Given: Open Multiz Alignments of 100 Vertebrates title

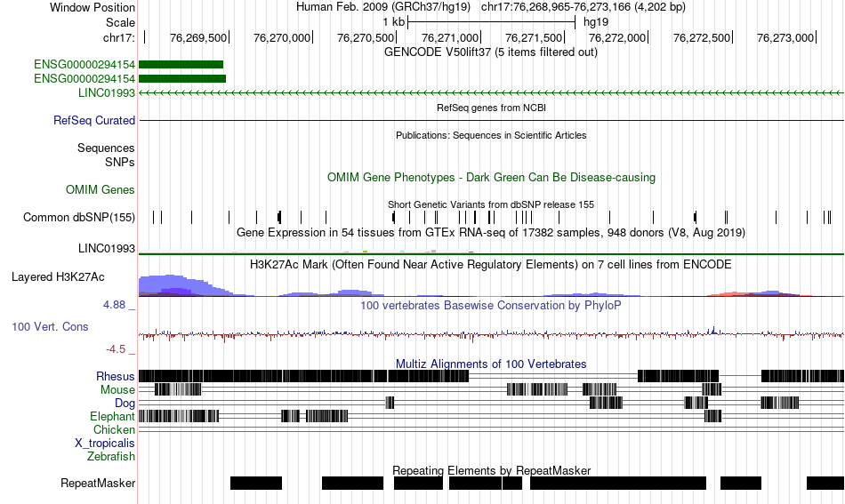Looking at the screenshot, I should 491,364.
